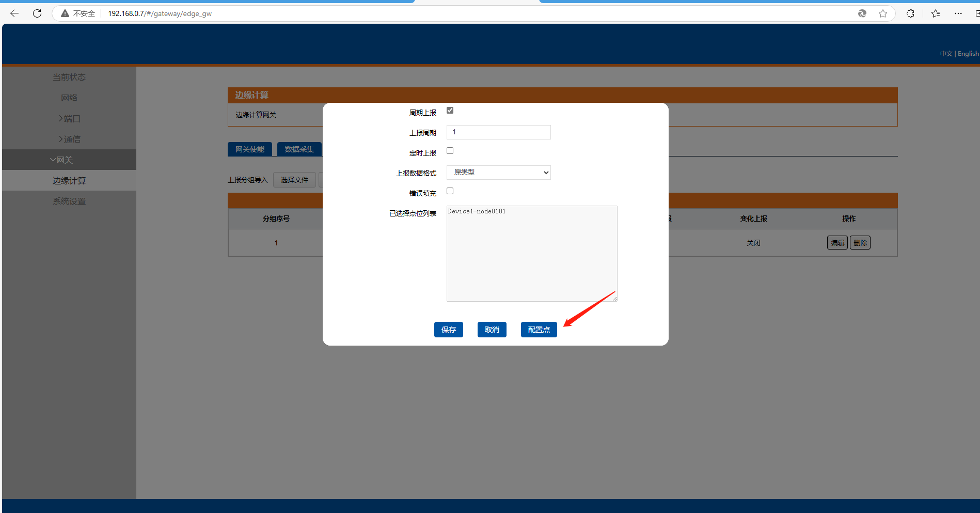Open the 上报数据格式 dropdown

point(499,173)
